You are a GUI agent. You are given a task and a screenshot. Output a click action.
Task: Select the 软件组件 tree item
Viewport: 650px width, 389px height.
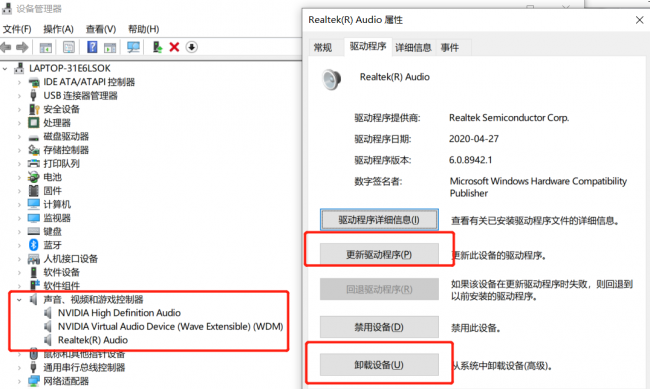[x=62, y=286]
